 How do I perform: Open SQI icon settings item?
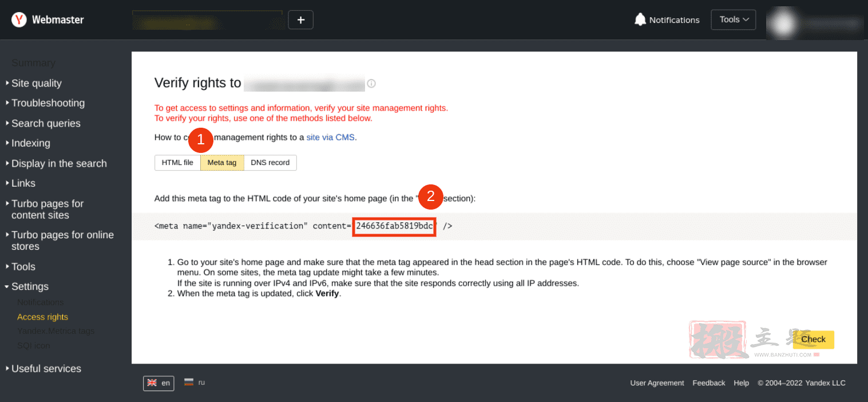coord(34,346)
